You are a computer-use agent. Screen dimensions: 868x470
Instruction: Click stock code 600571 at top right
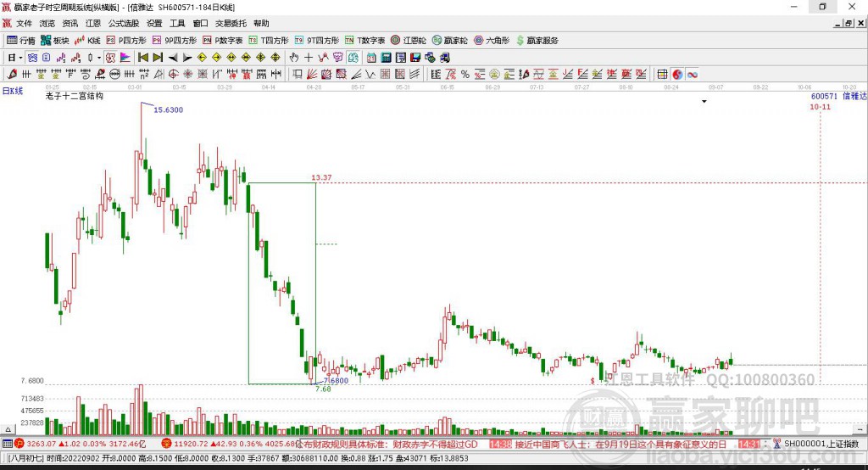coord(824,96)
